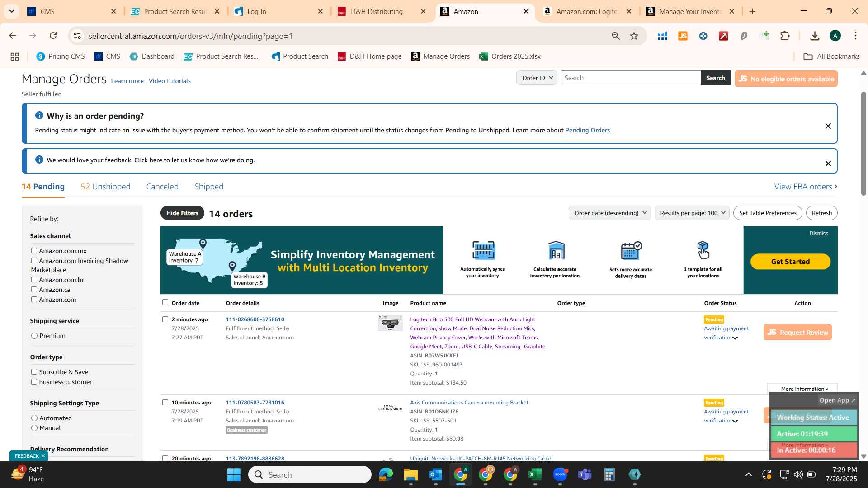Tick the select-all orders header checkbox
Screen dimensions: 868x488
[165, 302]
